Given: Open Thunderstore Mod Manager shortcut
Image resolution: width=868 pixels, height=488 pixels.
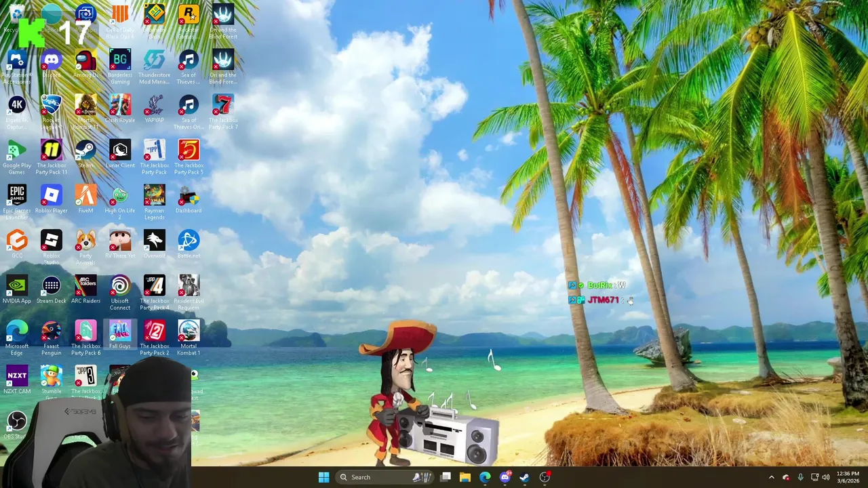Looking at the screenshot, I should [155, 66].
